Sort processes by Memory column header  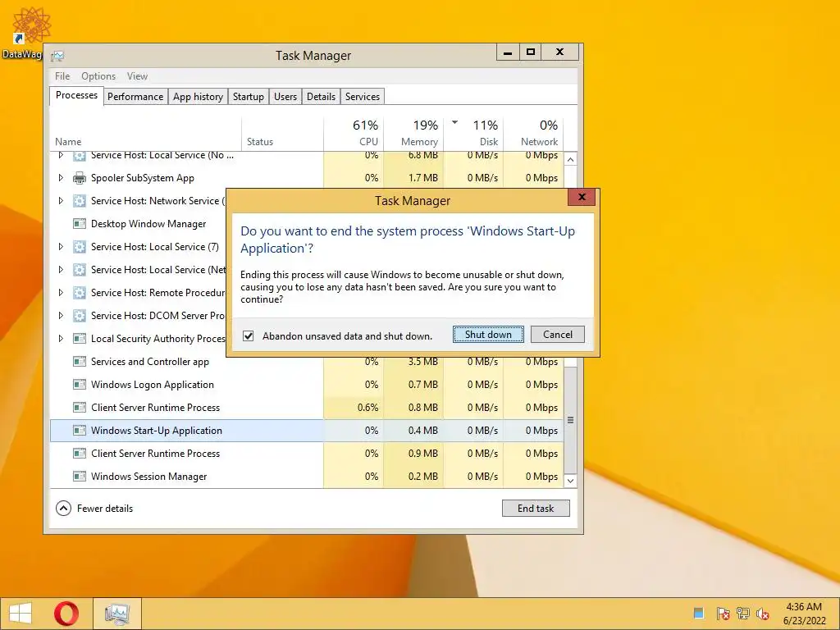(x=414, y=133)
